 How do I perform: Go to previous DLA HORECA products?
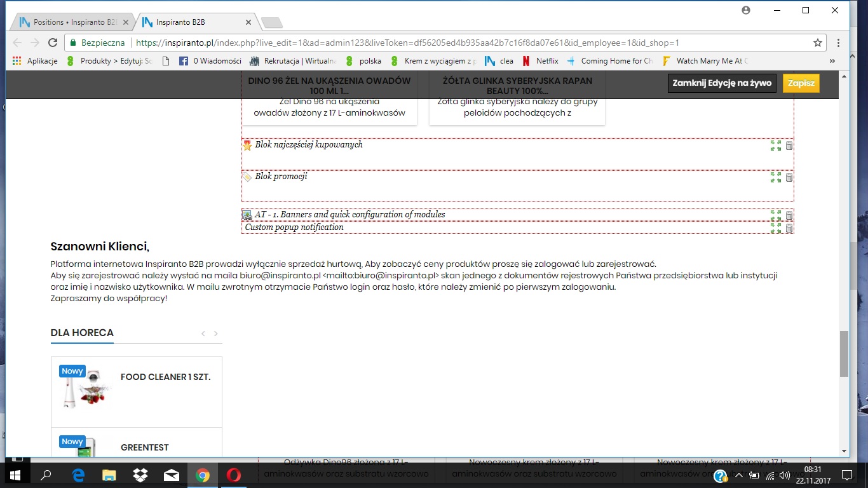[203, 334]
